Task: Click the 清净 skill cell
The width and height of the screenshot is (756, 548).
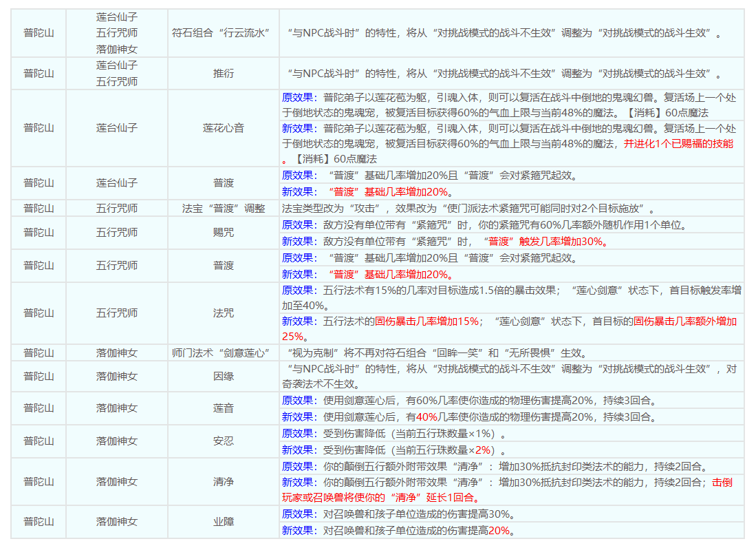Action: (224, 481)
